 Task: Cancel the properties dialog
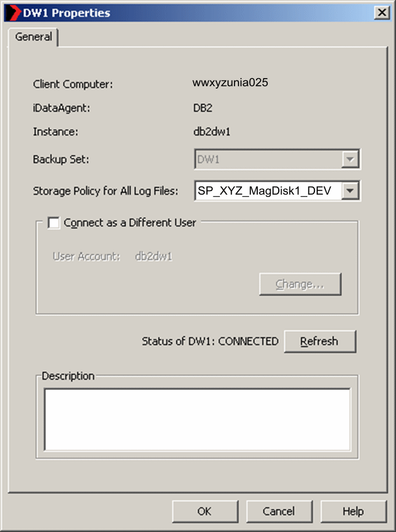[279, 511]
